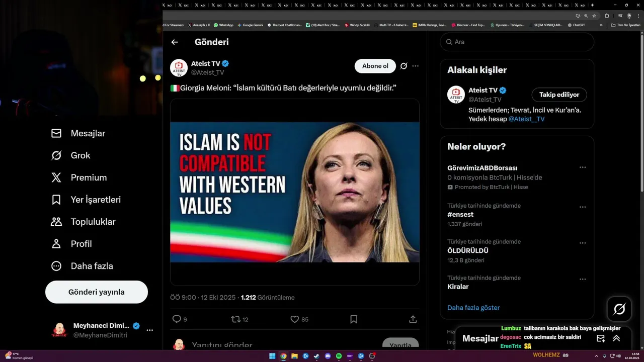Bookmark this page with star icon
Image resolution: width=644 pixels, height=362 pixels.
pyautogui.click(x=594, y=16)
